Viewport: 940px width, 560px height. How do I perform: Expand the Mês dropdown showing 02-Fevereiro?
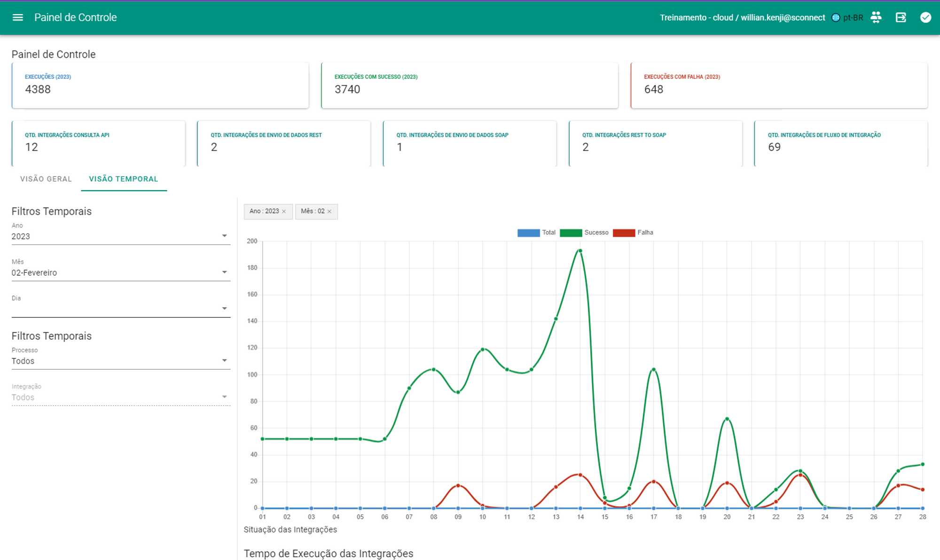pyautogui.click(x=121, y=272)
